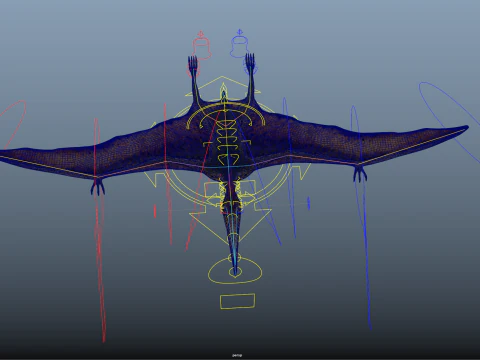Image resolution: width=480 pixels, height=360 pixels.
Task: Click the small blue bar marker
Action: 309,203
